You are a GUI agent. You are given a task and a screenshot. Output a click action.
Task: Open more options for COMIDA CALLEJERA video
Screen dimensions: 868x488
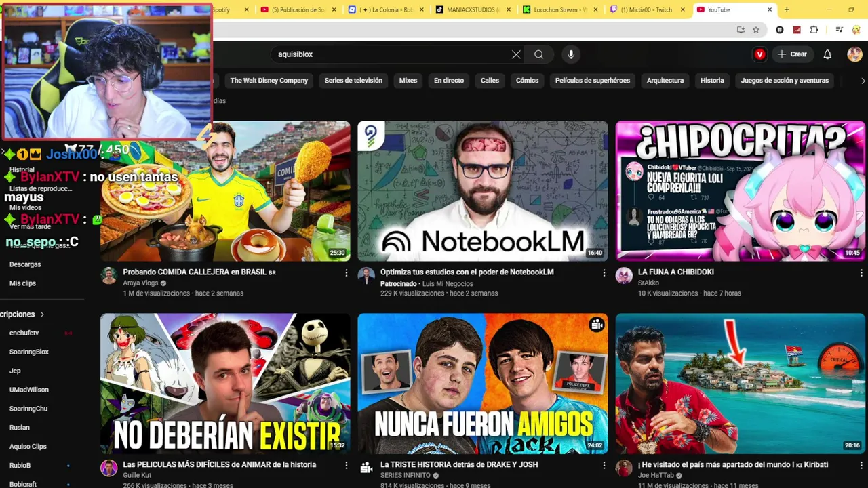346,272
